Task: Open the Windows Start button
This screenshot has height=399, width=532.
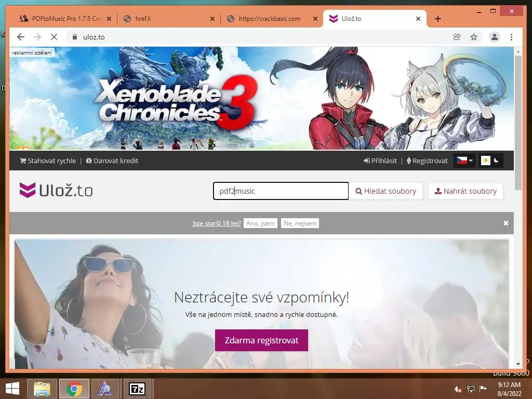Action: click(x=12, y=389)
